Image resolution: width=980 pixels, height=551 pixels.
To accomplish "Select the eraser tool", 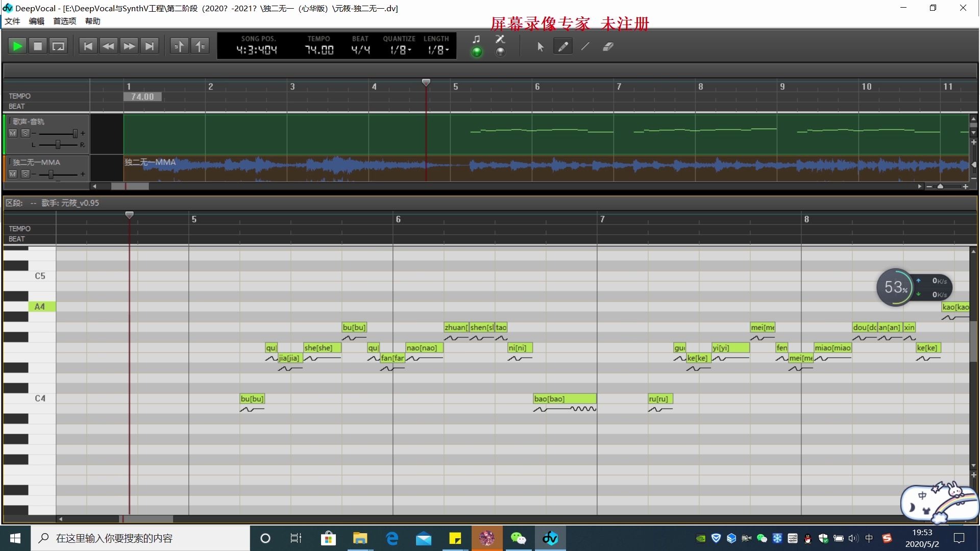I will click(x=608, y=46).
